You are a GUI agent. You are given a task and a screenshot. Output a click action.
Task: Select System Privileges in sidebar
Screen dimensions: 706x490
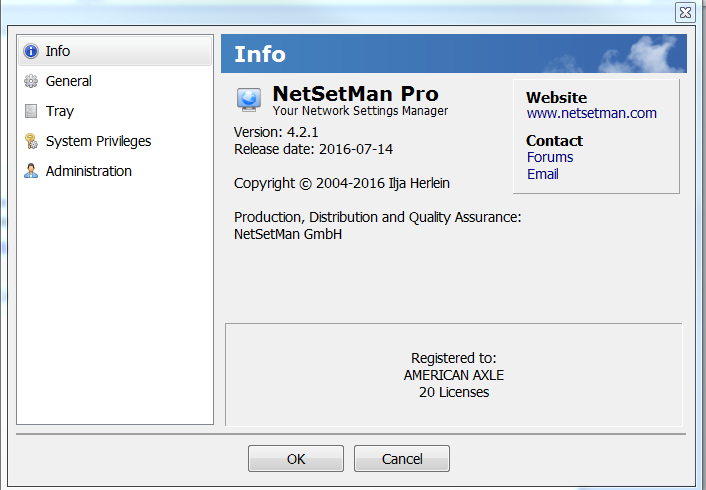point(115,141)
